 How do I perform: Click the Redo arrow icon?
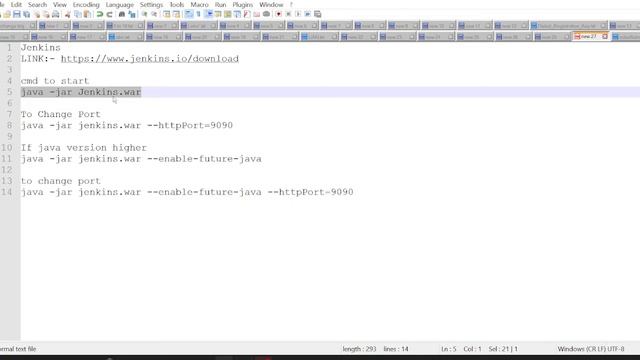109,14
